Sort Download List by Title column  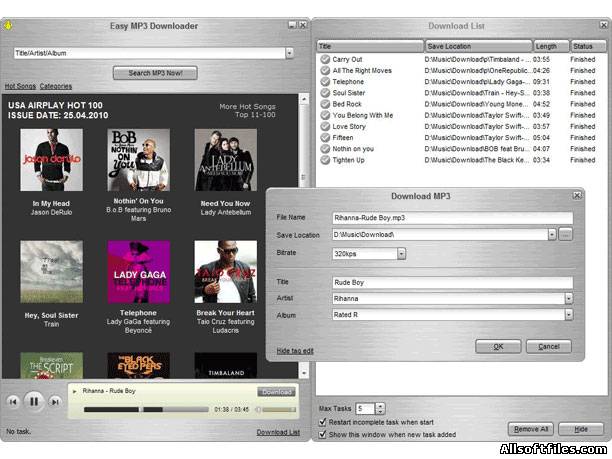[370, 46]
